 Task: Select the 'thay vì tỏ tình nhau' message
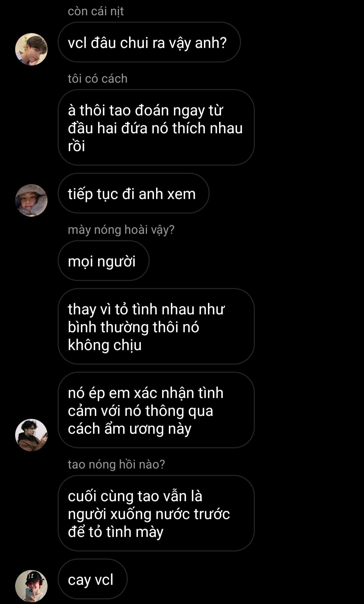tap(156, 326)
